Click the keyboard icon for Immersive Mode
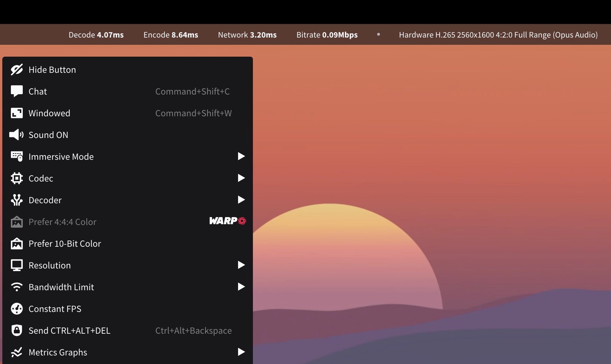The height and width of the screenshot is (364, 611). pyautogui.click(x=17, y=156)
